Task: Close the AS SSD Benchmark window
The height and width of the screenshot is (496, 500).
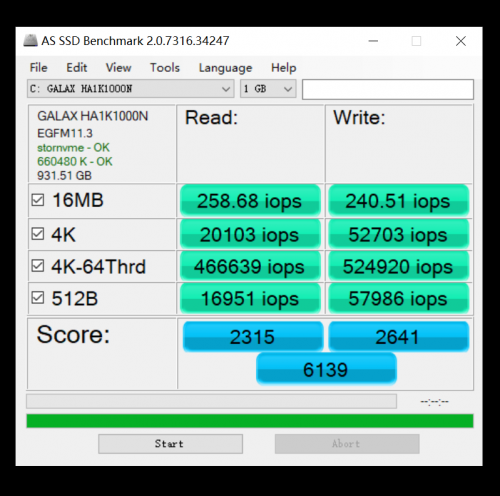Action: [461, 41]
